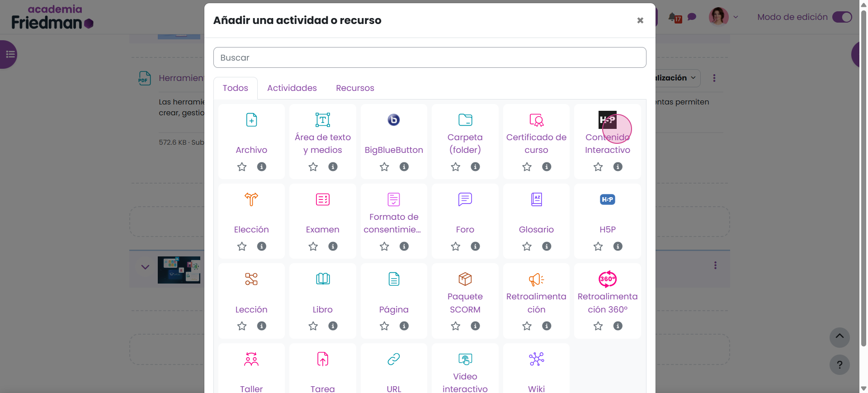Open the user profile menu arrow
The width and height of the screenshot is (868, 393).
click(736, 17)
